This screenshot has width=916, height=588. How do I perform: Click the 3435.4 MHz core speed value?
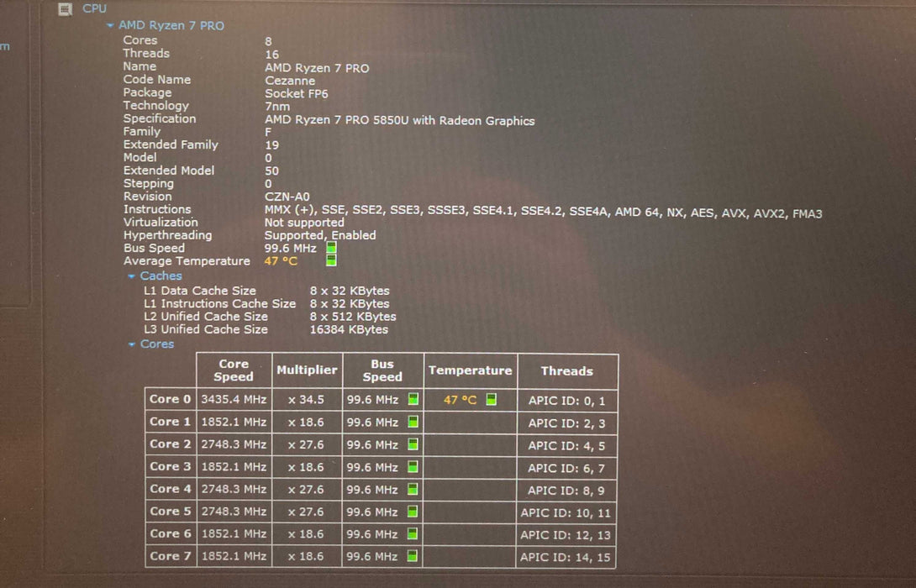pyautogui.click(x=234, y=399)
